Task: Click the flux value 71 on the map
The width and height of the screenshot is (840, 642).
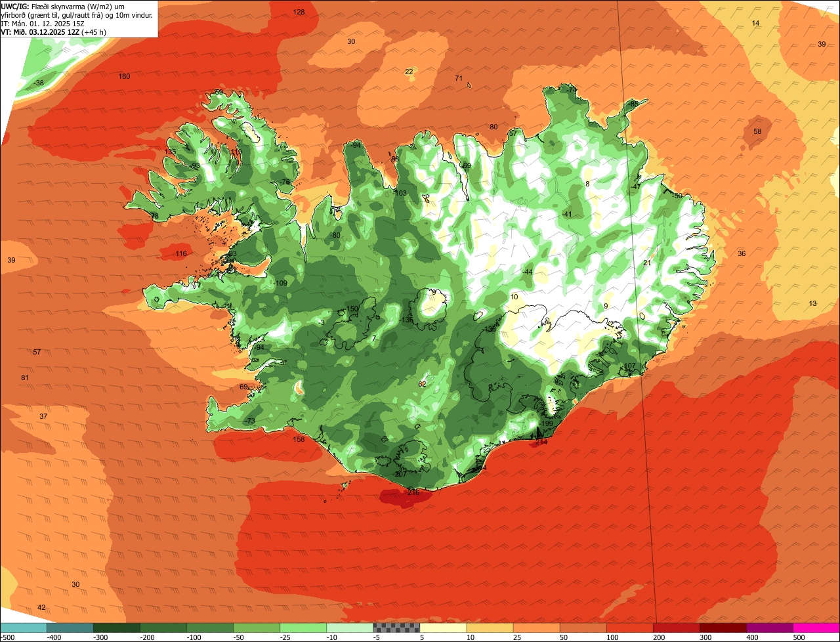Action: 459,78
